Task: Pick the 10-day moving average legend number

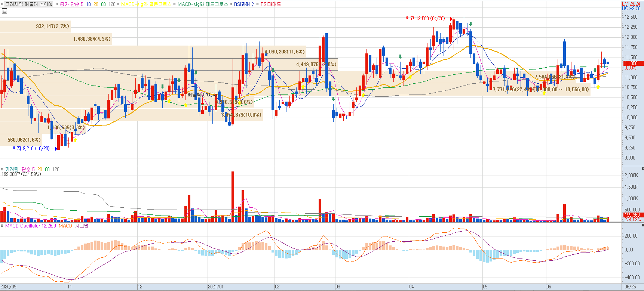Action: pyautogui.click(x=88, y=4)
